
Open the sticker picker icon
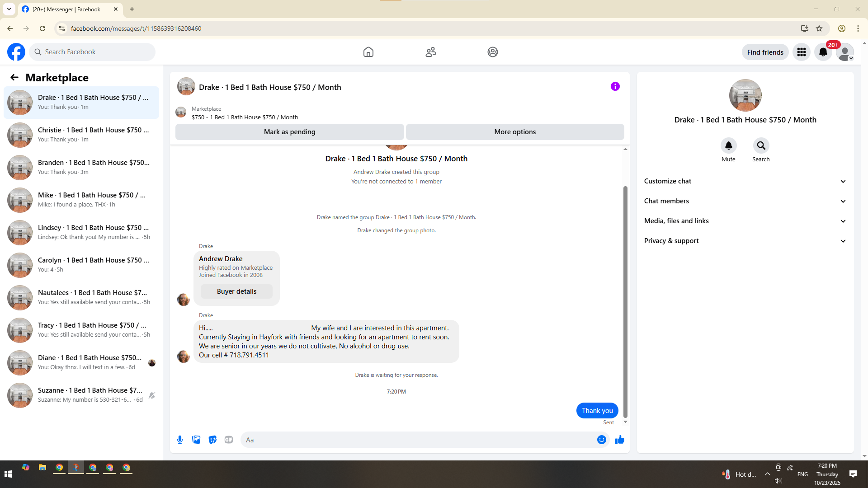[x=212, y=440]
